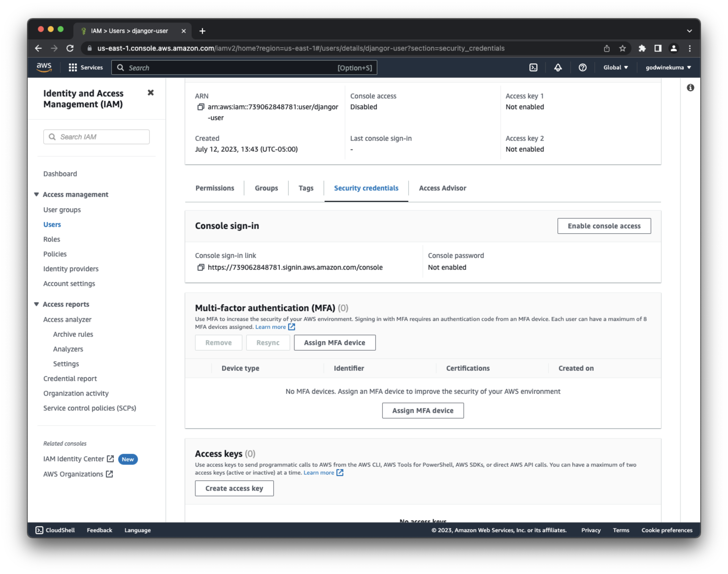Screen dimensions: 728x574
Task: Click Create access key button
Action: (x=234, y=488)
